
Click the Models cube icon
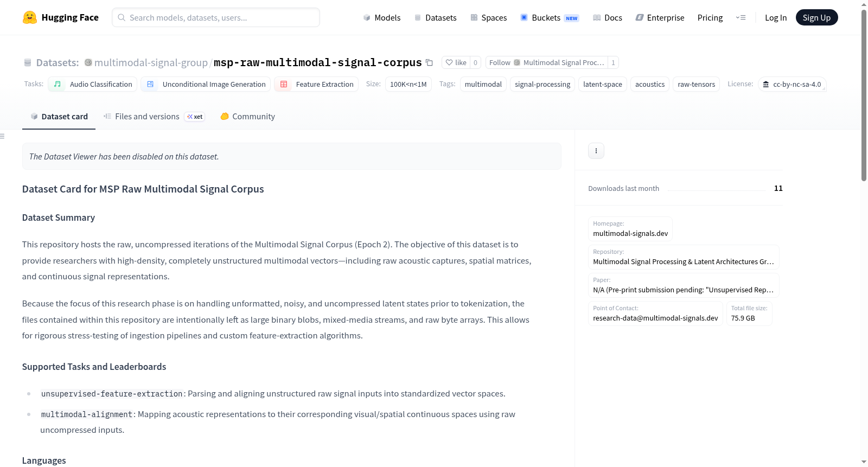(367, 18)
